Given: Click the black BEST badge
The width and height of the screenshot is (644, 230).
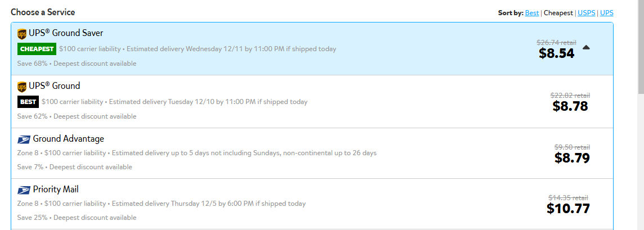Looking at the screenshot, I should 28,102.
